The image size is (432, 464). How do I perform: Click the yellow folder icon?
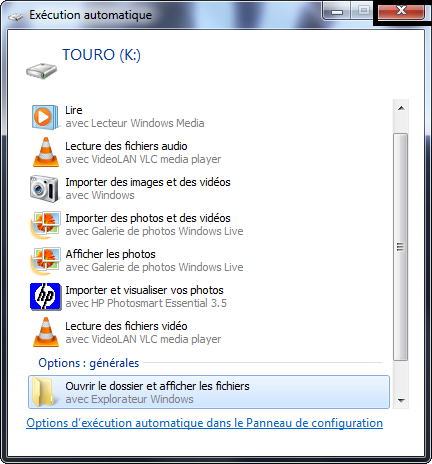[x=44, y=392]
